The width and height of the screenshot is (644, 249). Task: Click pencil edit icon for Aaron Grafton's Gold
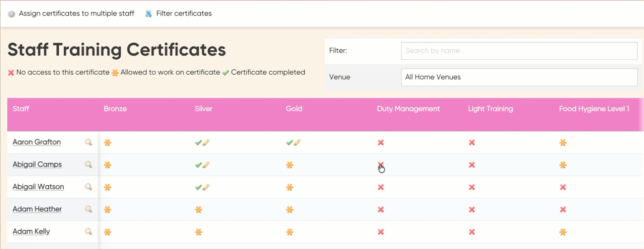tap(297, 143)
